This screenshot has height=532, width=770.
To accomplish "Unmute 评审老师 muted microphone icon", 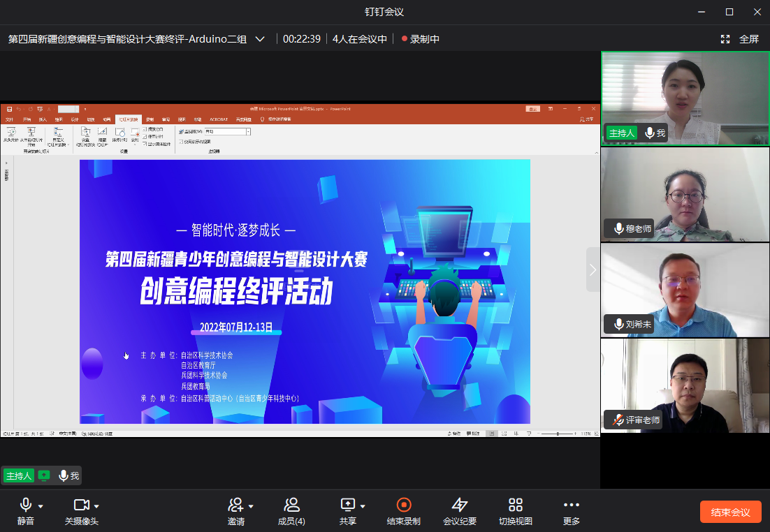I will coord(618,420).
